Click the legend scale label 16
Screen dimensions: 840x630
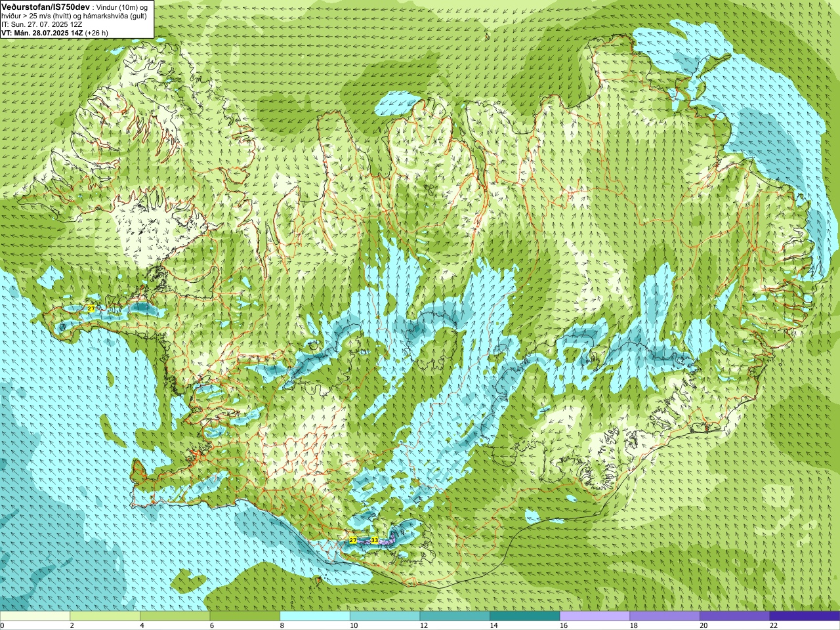pos(564,625)
